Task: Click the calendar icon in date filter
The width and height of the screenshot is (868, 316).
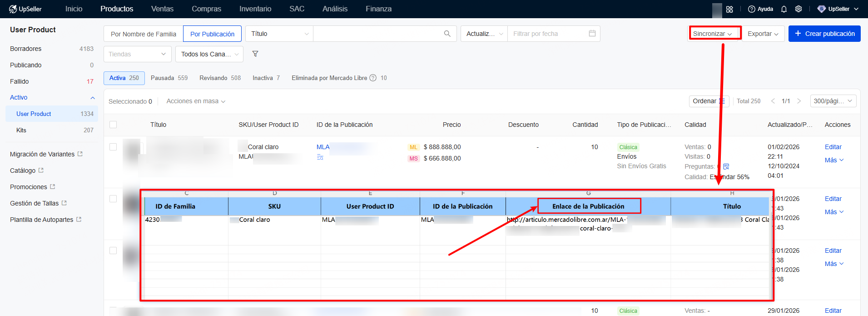Action: [592, 34]
